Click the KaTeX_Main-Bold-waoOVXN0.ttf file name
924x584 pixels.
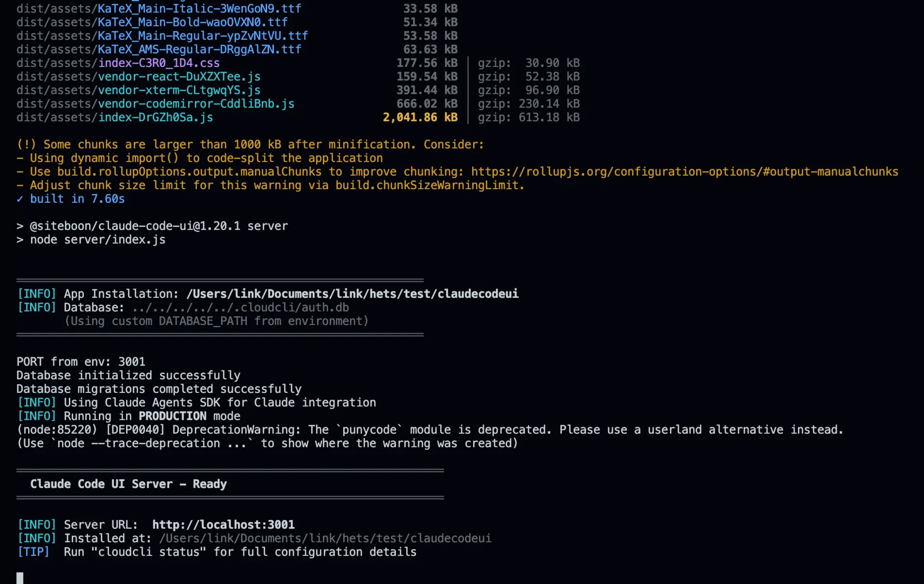(192, 22)
